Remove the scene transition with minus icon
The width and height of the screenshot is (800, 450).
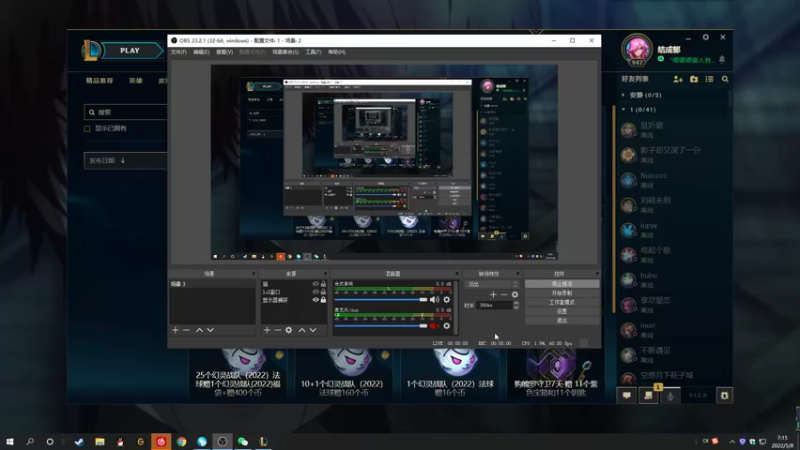pos(504,294)
